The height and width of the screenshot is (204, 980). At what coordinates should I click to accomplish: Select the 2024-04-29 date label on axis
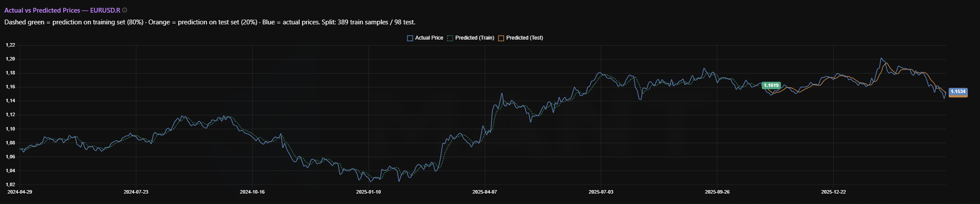[x=20, y=192]
